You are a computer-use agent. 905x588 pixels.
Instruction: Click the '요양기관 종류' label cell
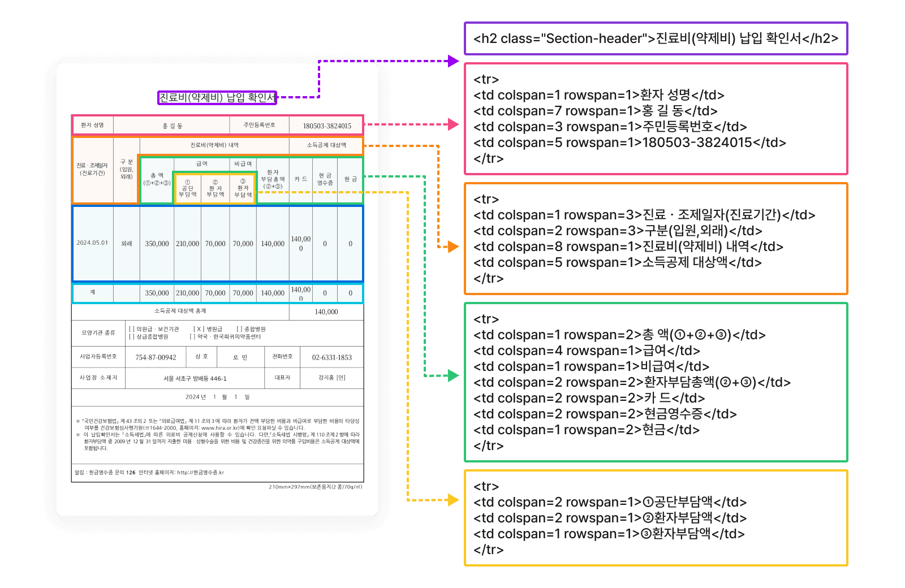coord(98,332)
